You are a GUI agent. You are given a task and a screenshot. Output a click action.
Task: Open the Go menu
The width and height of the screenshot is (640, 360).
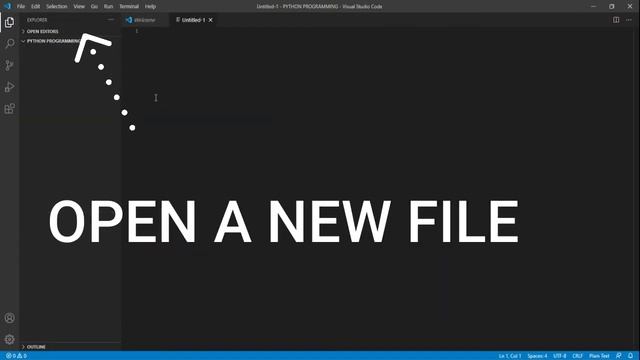point(94,7)
